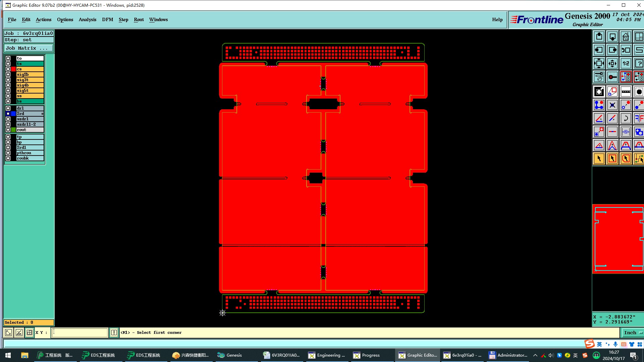Viewport: 644px width, 362px height.
Task: Select the plain arrow selection tool
Action: click(x=599, y=159)
